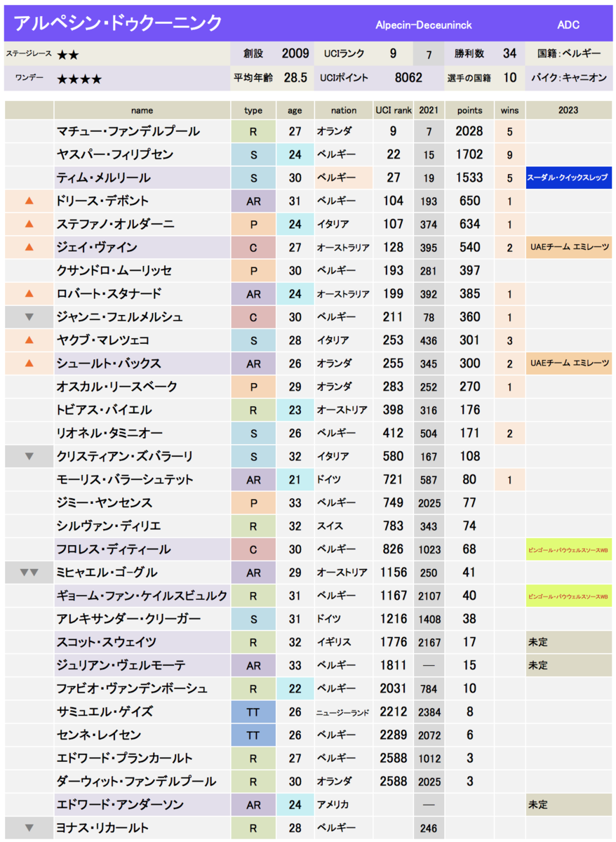Click the 国籍:ベルギー cell

point(569,53)
